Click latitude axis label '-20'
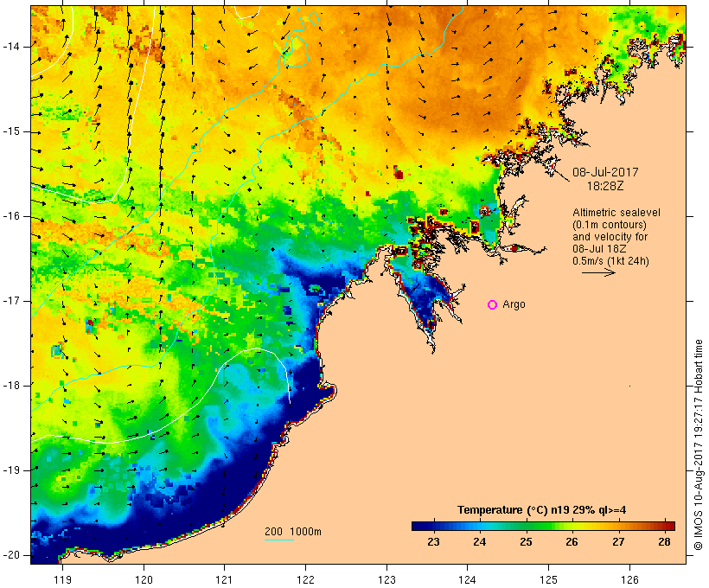Viewport: 709px width, 588px height. tap(11, 555)
